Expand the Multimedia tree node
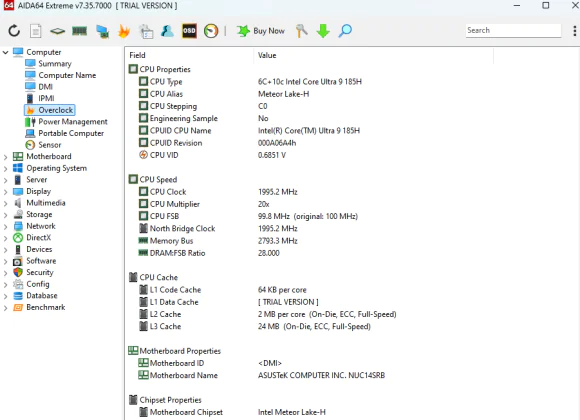Screen dimensions: 580x420 [6, 203]
